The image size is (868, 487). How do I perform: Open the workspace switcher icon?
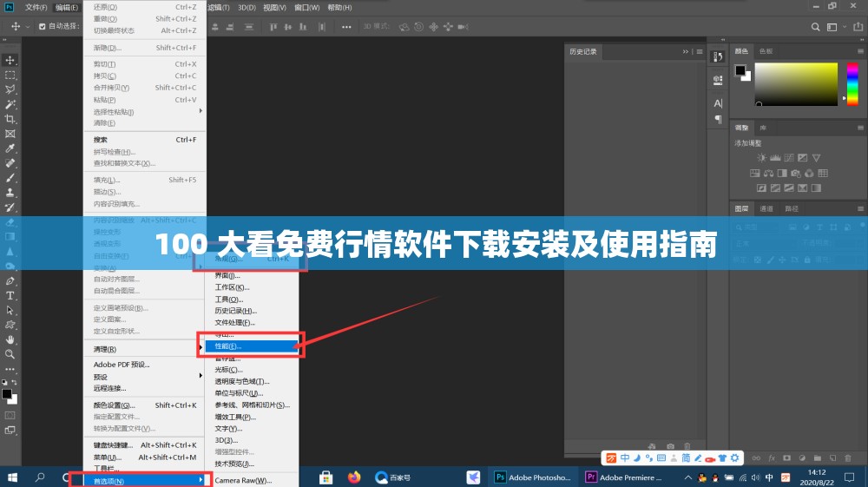pyautogui.click(x=832, y=27)
